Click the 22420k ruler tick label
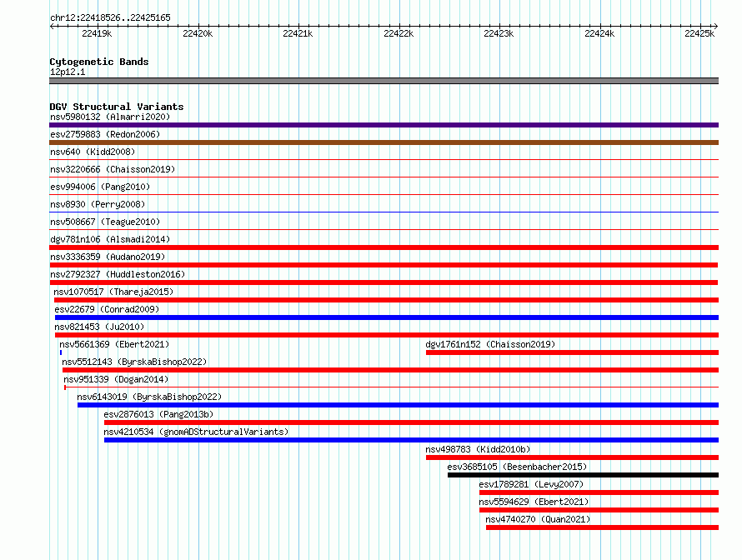The width and height of the screenshot is (742, 560). pos(198,33)
